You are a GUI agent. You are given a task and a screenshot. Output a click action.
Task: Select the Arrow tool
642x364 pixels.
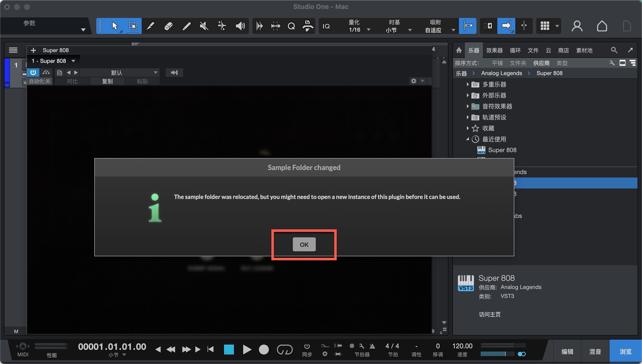coord(115,26)
